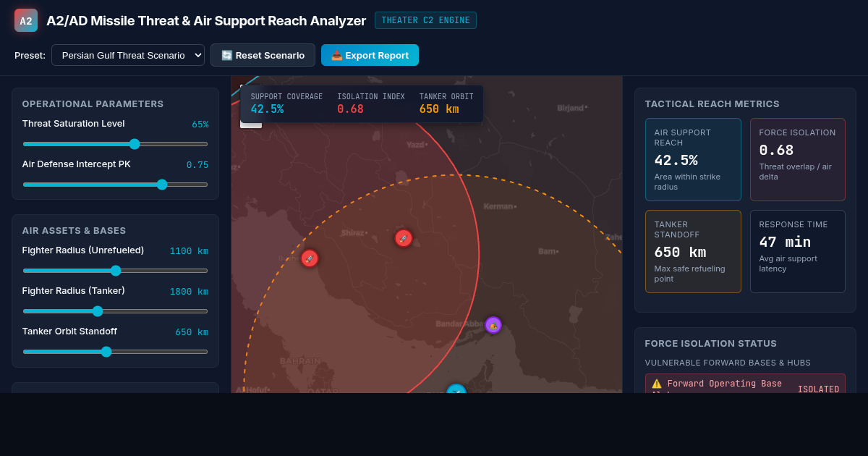Click the Kerman city label on map
The image size is (868, 456).
(500, 206)
